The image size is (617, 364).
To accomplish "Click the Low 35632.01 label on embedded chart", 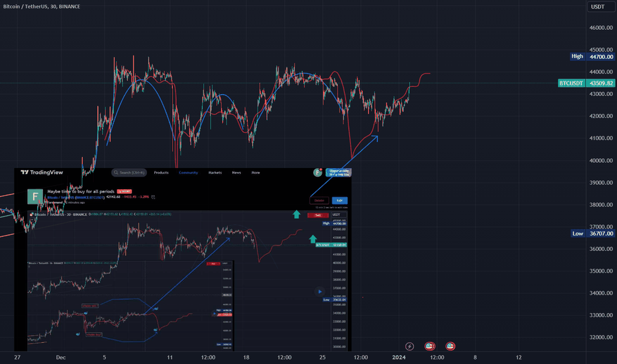I will click(335, 300).
